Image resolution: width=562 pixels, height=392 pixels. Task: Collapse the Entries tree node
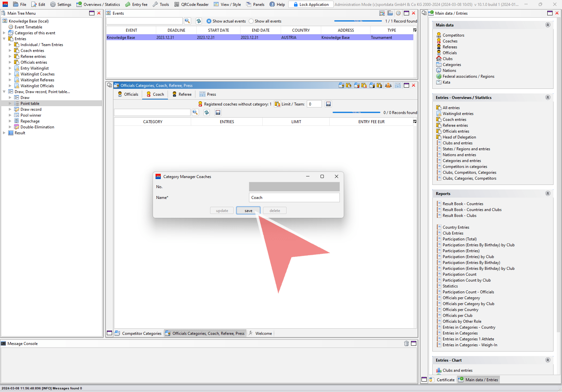(x=4, y=39)
